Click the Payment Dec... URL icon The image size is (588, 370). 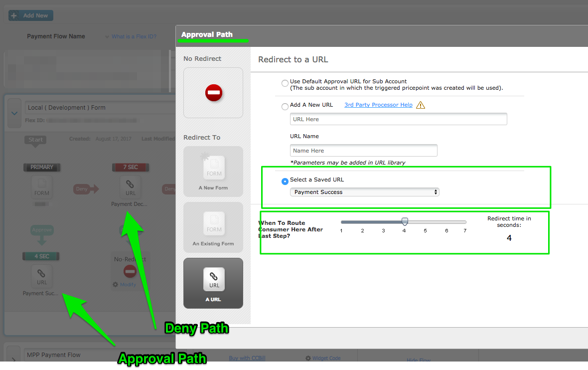tap(130, 187)
